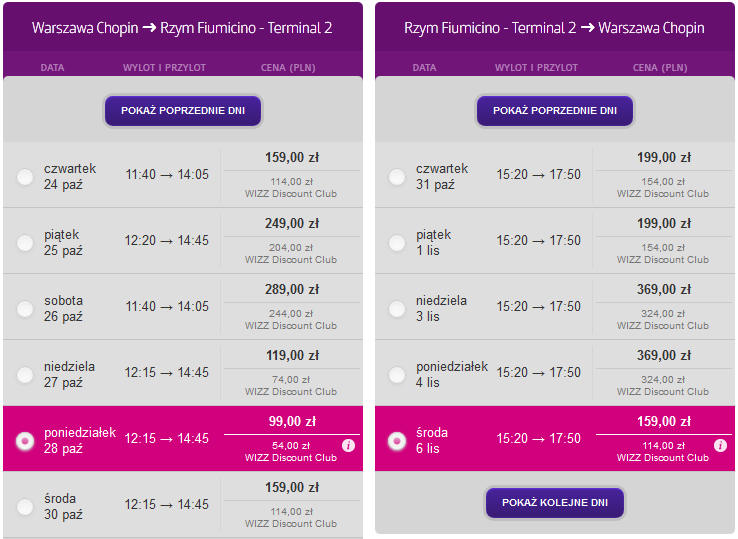Select poniedziałek 28 paź radio button
This screenshot has width=738, height=539.
click(x=25, y=441)
